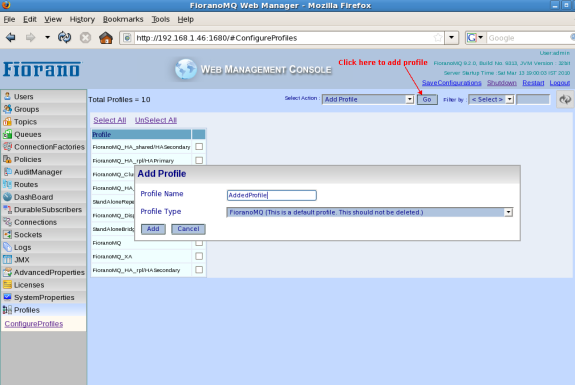The height and width of the screenshot is (385, 575).
Task: Tick the FioranoMQ_XA profile checkbox
Action: [199, 256]
